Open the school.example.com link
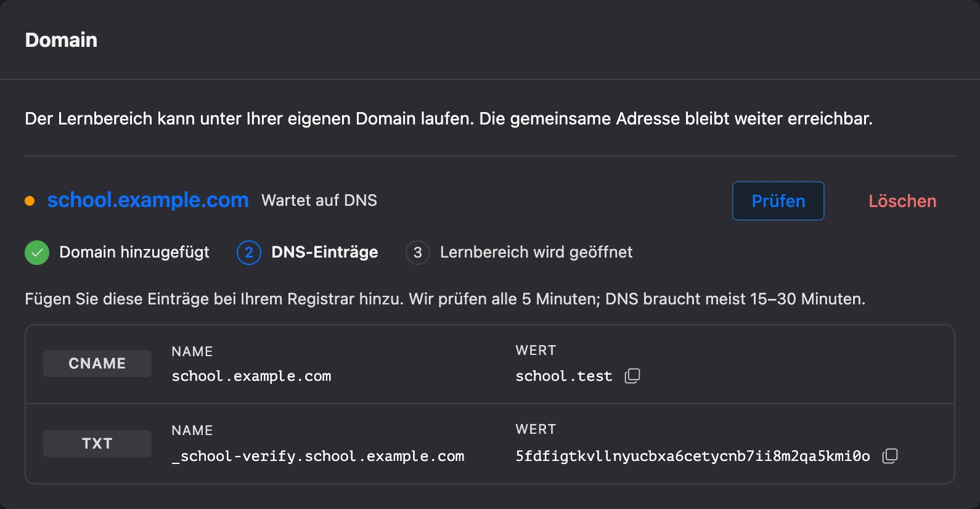980x509 pixels. 148,200
